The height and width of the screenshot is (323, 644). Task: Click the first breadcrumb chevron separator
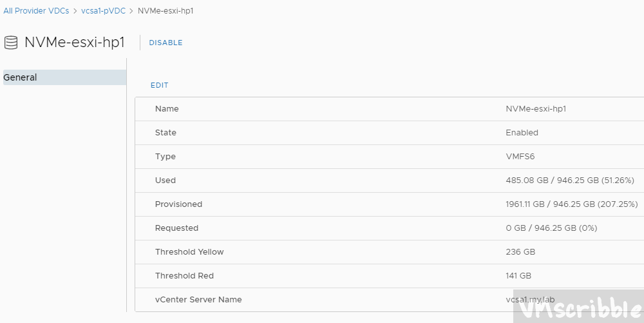point(75,11)
